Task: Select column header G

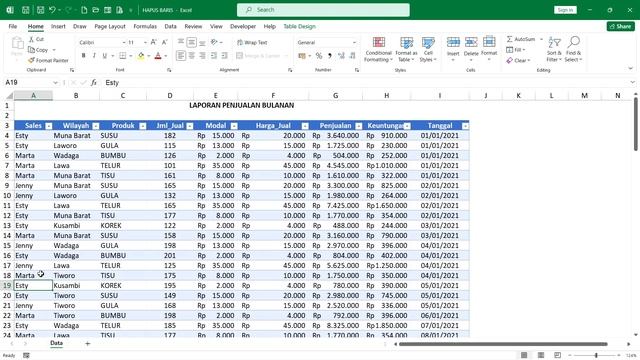Action: tap(335, 96)
